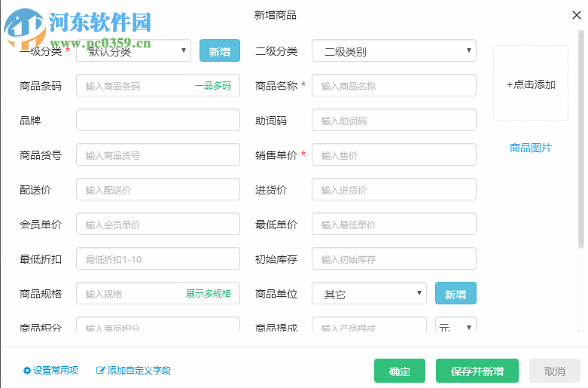Open the 一级分类 dropdown
This screenshot has height=388, width=588.
coord(133,50)
